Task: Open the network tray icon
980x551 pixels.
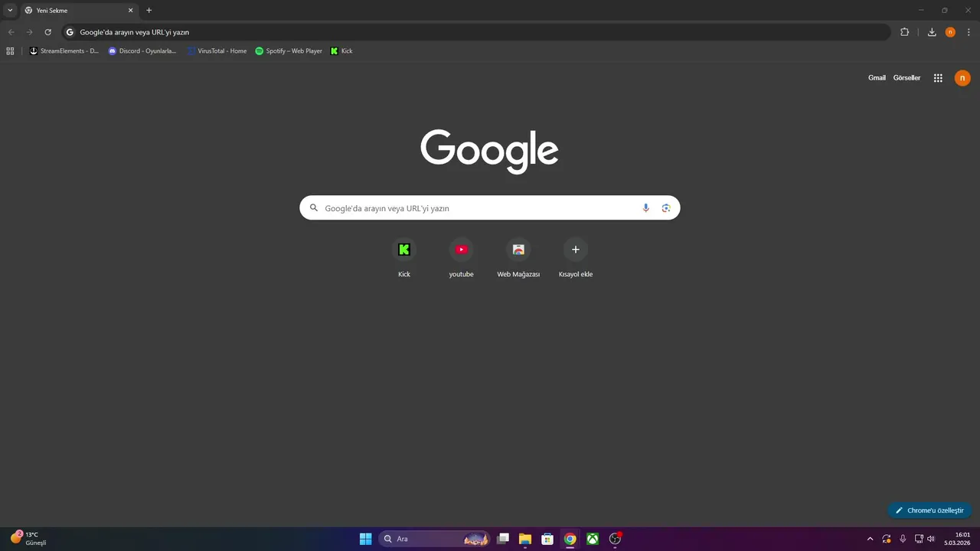Action: click(x=919, y=539)
